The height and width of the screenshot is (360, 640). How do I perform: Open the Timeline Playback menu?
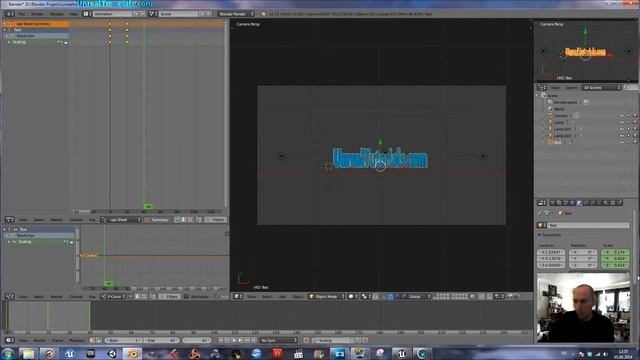point(77,340)
